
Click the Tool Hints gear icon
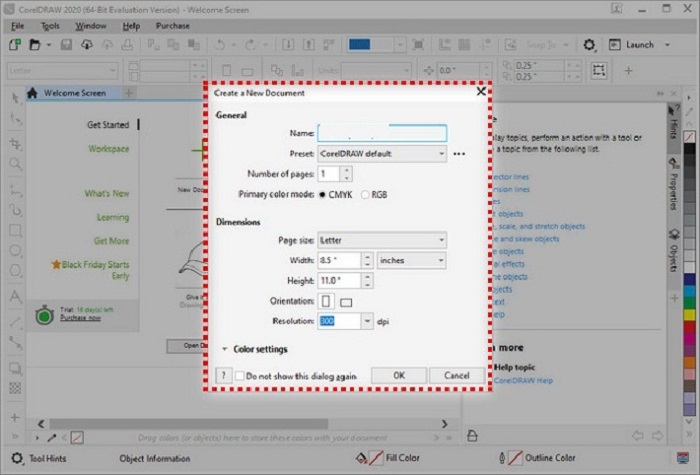[17, 458]
